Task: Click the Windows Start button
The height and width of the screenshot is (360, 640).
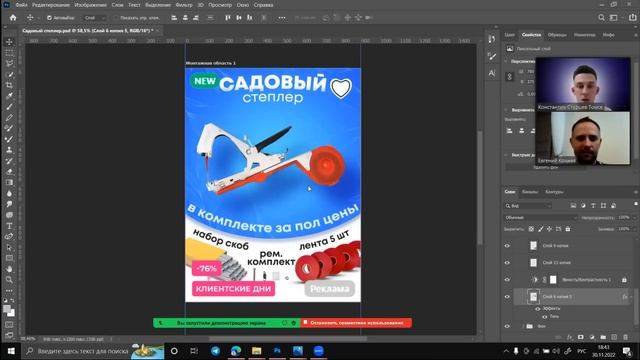Action: (11, 351)
